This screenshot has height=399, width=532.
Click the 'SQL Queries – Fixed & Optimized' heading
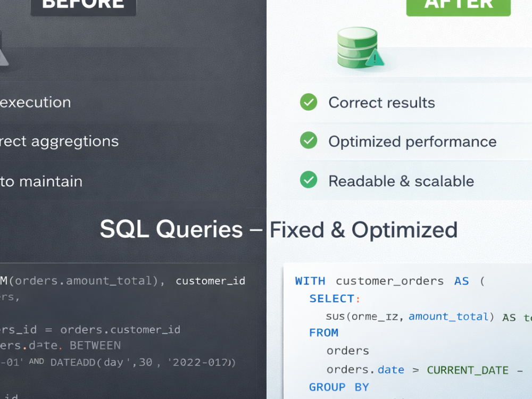tap(279, 229)
